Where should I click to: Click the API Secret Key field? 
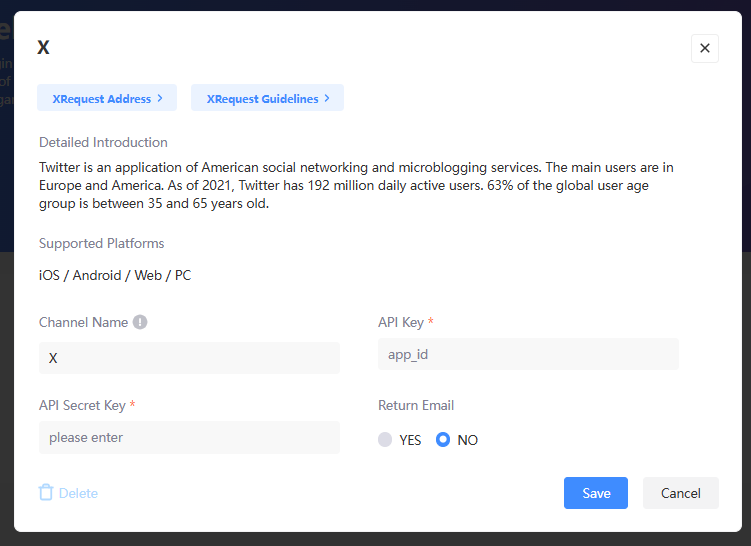point(189,437)
